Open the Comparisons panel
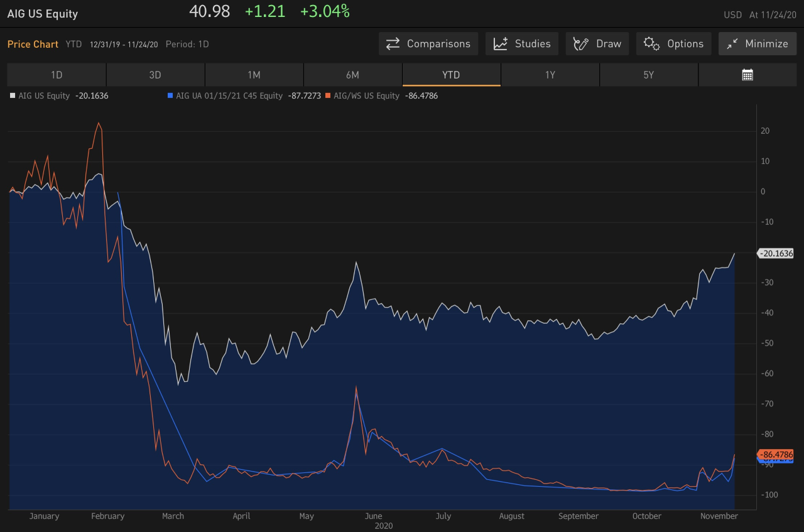Screen dimensions: 804x532 tap(428, 44)
